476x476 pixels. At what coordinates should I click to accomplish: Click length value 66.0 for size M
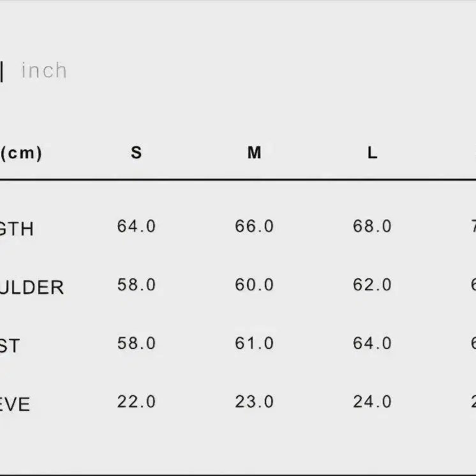pyautogui.click(x=254, y=226)
